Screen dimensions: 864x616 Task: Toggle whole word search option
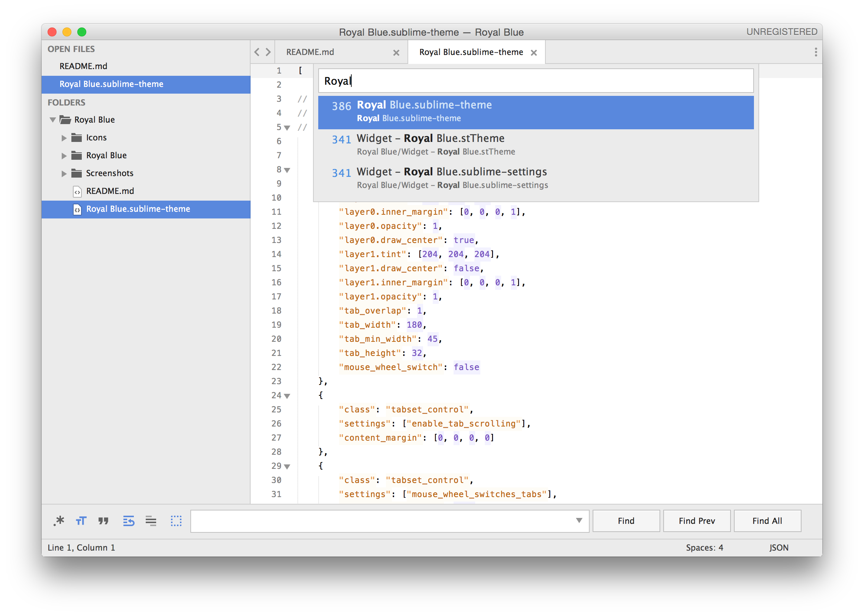click(103, 521)
